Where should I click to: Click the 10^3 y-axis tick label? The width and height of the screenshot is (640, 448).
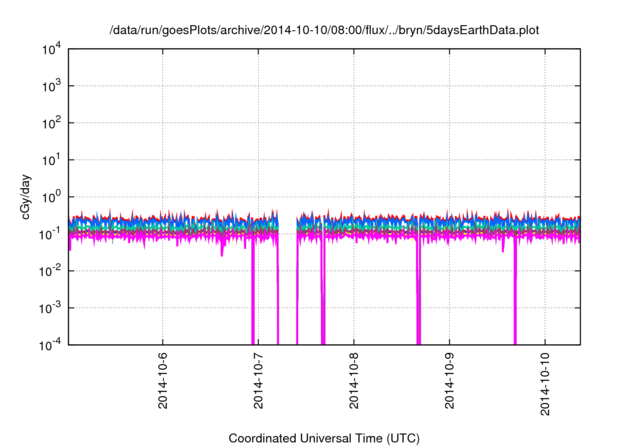(52, 86)
